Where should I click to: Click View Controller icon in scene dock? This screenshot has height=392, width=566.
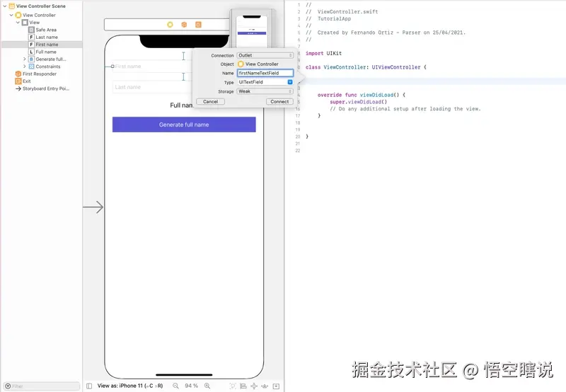coord(170,25)
